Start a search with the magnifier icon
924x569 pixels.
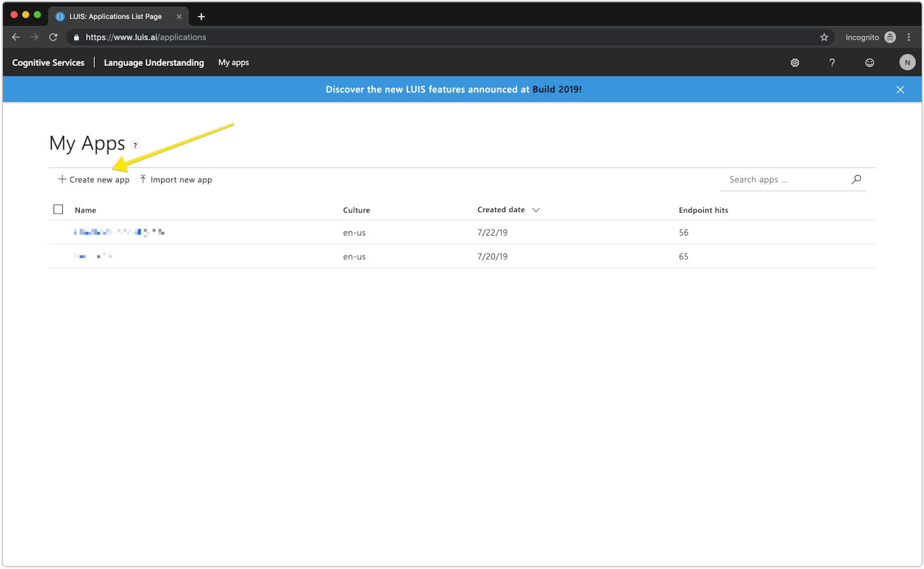(x=856, y=179)
